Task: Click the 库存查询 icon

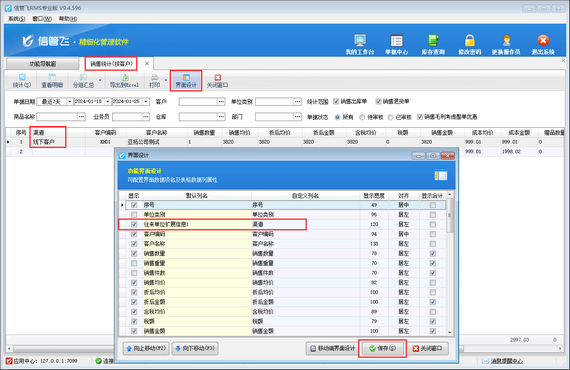Action: coord(433,44)
